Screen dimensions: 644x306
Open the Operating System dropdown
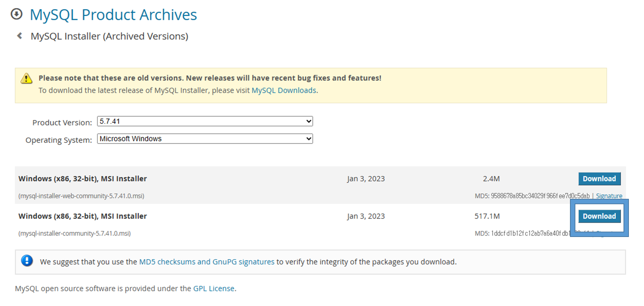click(x=205, y=139)
